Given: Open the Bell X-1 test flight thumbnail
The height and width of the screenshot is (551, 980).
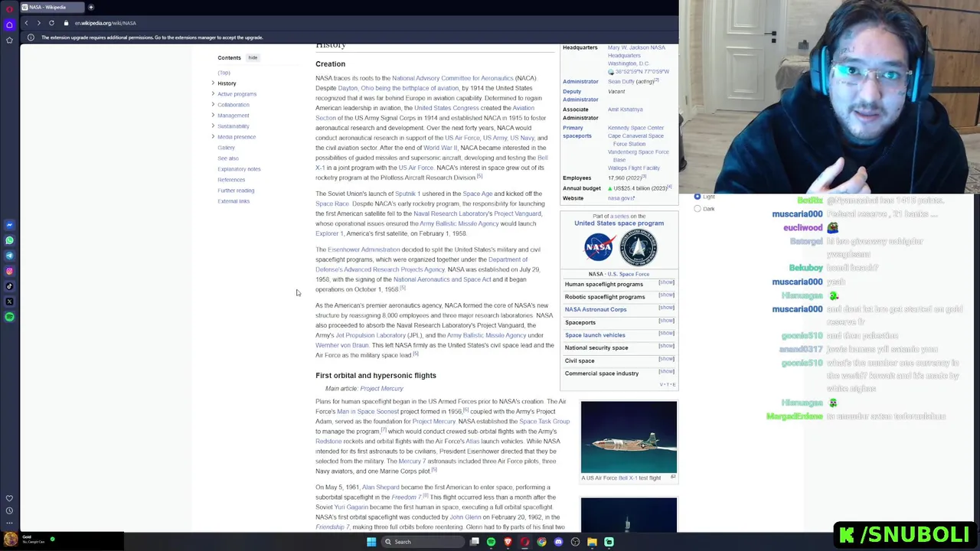Looking at the screenshot, I should pos(629,437).
